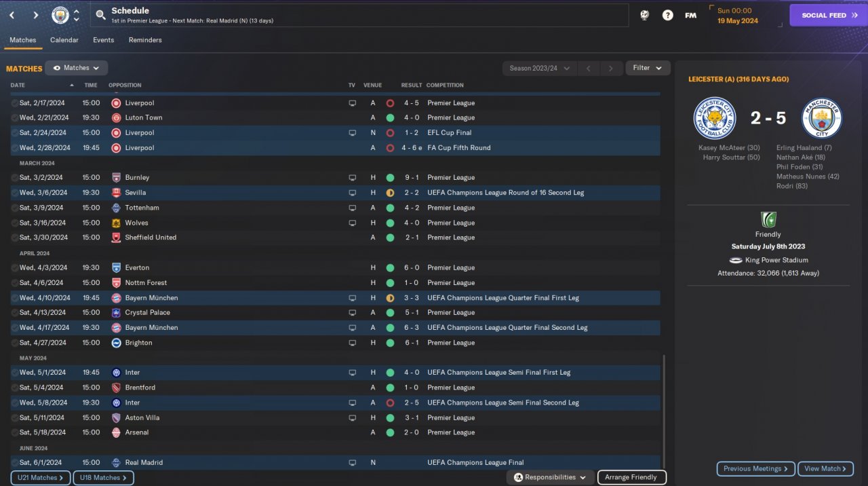Switch to the Events tab
Screen dimensions: 868x486
(x=104, y=40)
